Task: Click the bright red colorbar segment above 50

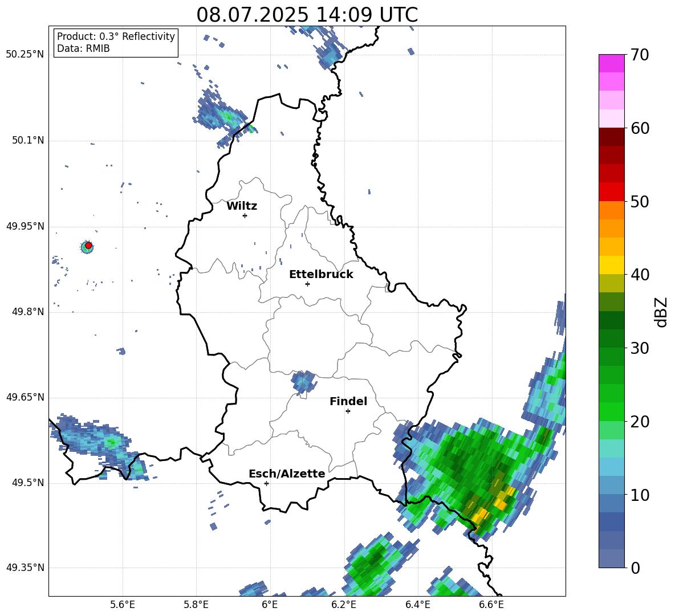Action: pos(611,192)
